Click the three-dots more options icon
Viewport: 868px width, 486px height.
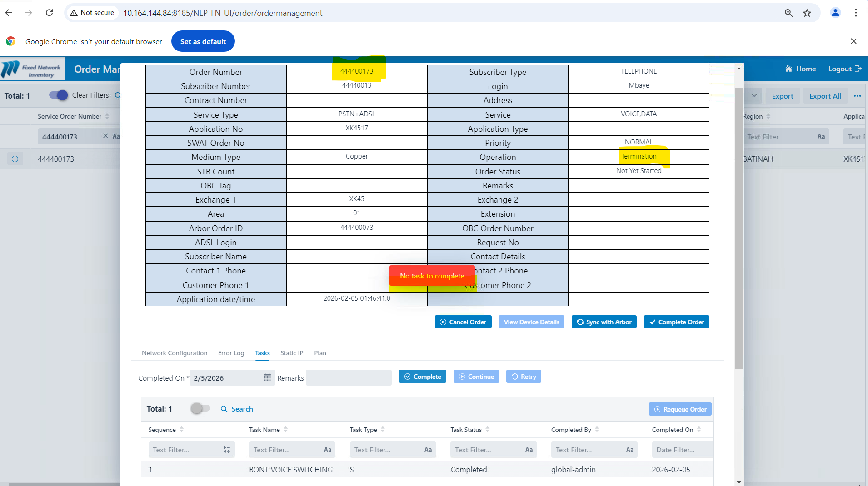(x=857, y=96)
